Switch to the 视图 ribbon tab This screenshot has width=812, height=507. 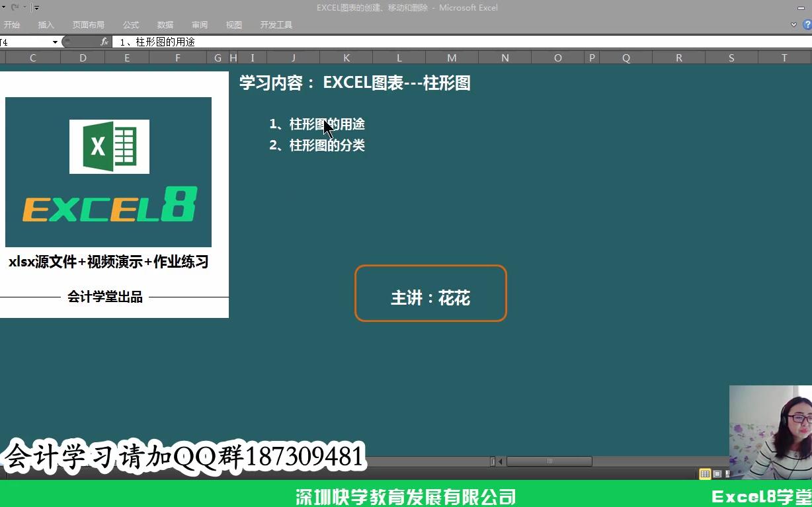click(x=233, y=24)
